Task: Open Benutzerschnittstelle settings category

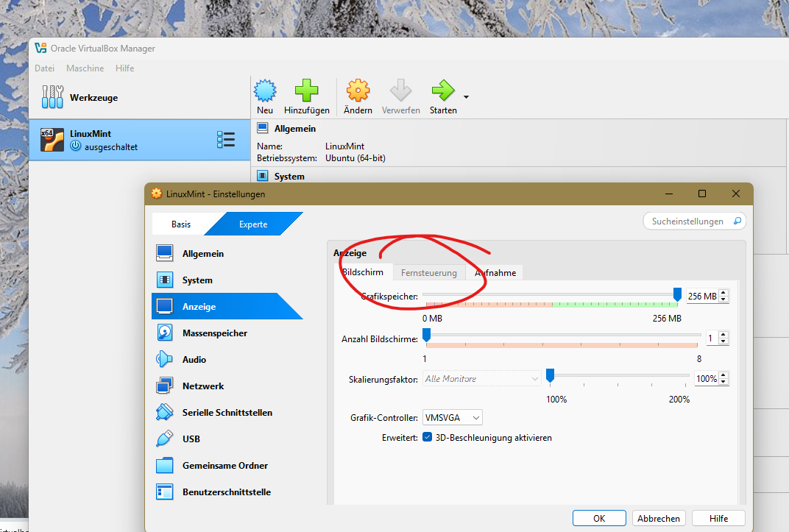Action: [x=227, y=492]
